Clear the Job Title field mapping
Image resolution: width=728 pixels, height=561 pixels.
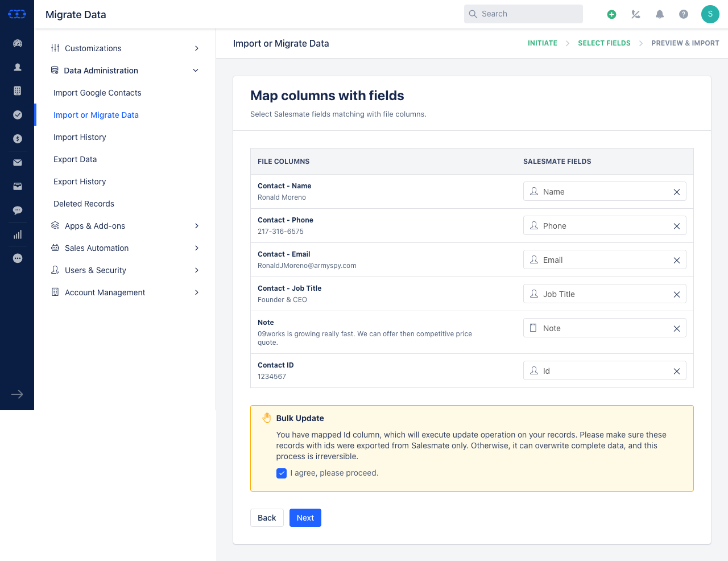677,295
